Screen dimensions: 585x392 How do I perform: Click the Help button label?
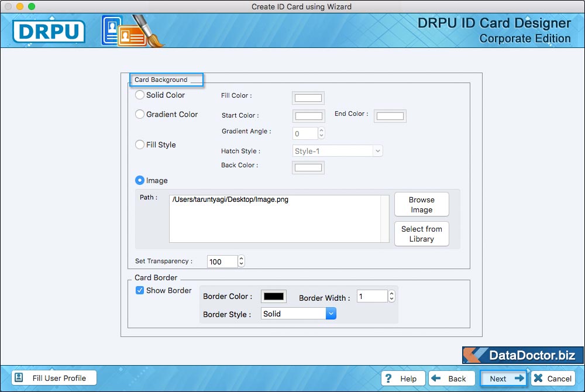(x=408, y=379)
